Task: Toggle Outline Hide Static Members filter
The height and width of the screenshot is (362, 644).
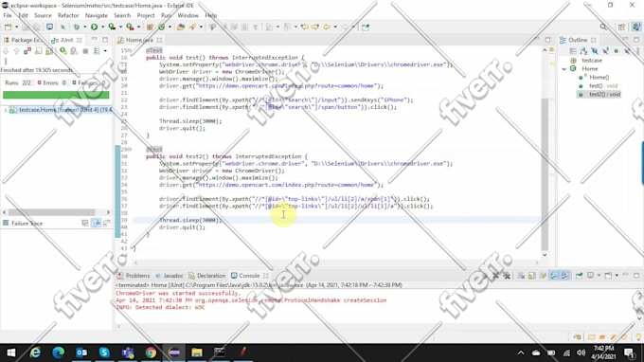Action: click(x=605, y=51)
